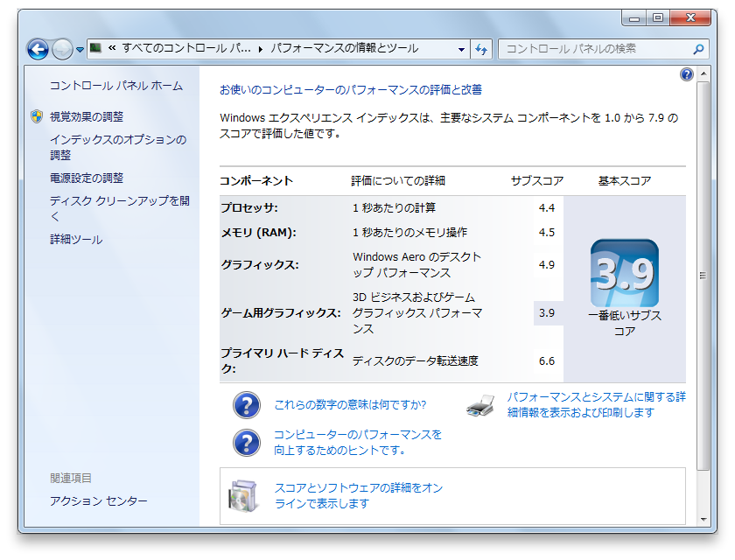Click the breadcrumb overflow chevron «
Viewport: 735px width, 560px height.
point(112,48)
